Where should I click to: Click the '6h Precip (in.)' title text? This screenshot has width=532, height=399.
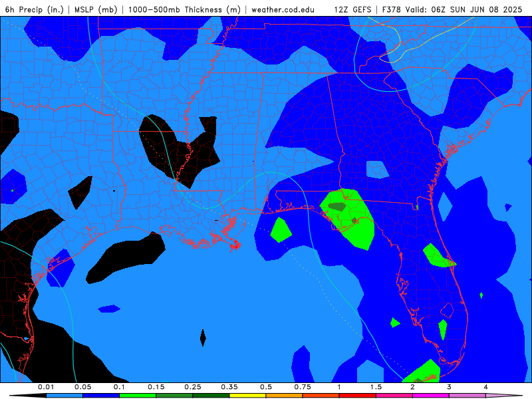[x=35, y=9]
